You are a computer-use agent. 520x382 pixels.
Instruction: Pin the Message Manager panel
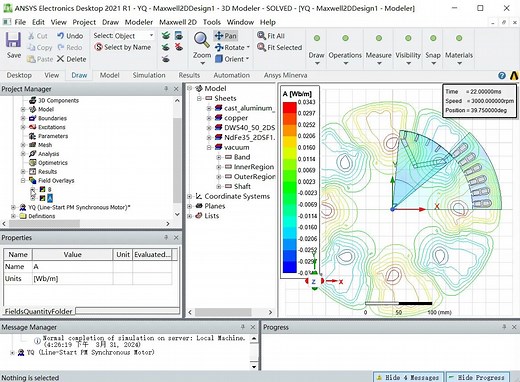[x=243, y=327]
